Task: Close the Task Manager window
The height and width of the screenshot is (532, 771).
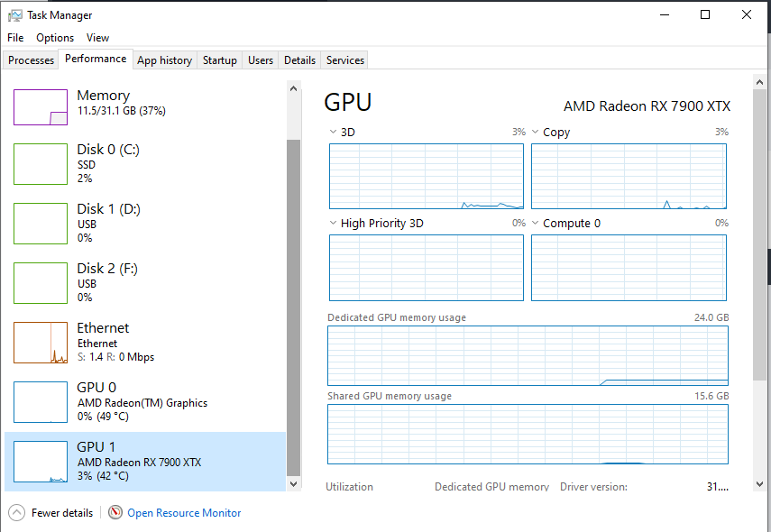Action: pos(747,14)
